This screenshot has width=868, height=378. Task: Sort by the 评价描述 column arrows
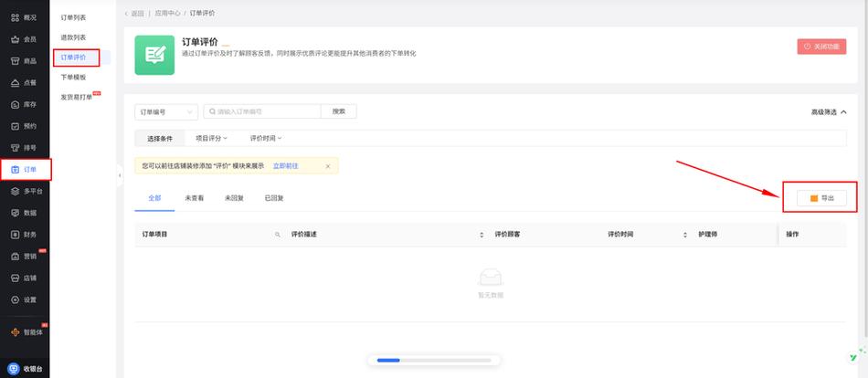tap(482, 235)
